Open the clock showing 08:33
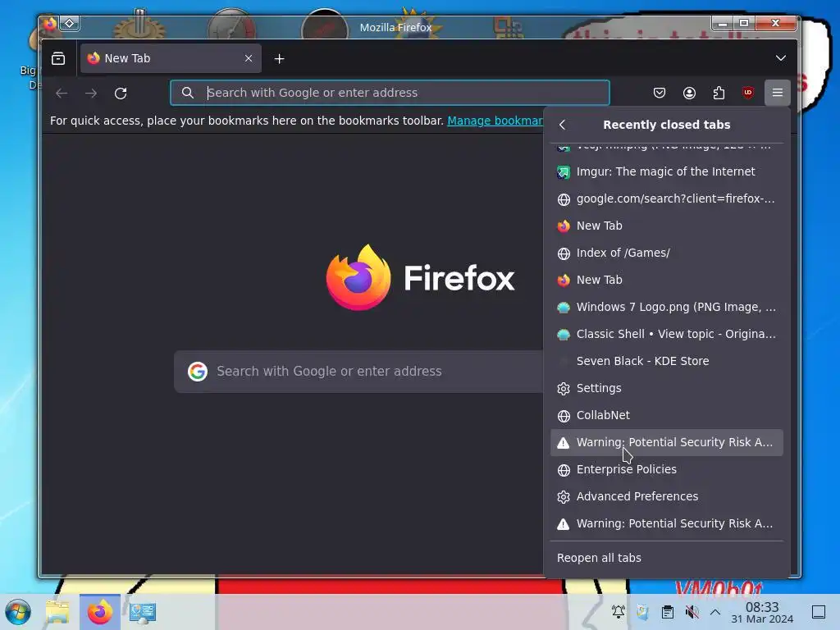Image resolution: width=840 pixels, height=630 pixels. [x=762, y=612]
